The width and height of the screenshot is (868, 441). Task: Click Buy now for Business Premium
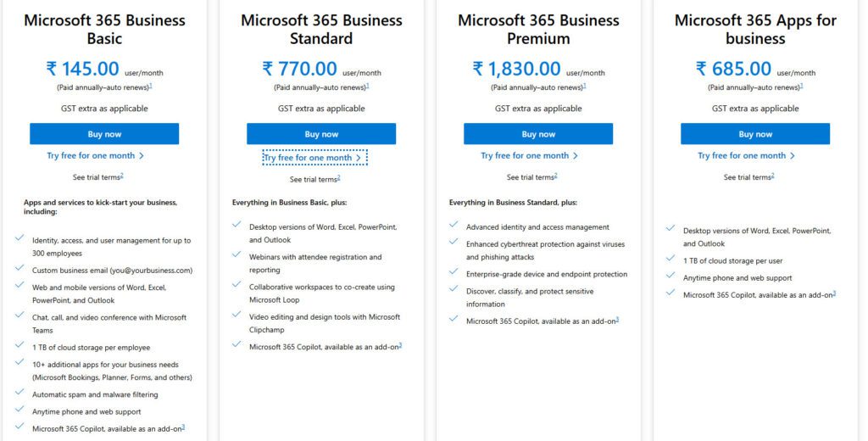coord(538,134)
